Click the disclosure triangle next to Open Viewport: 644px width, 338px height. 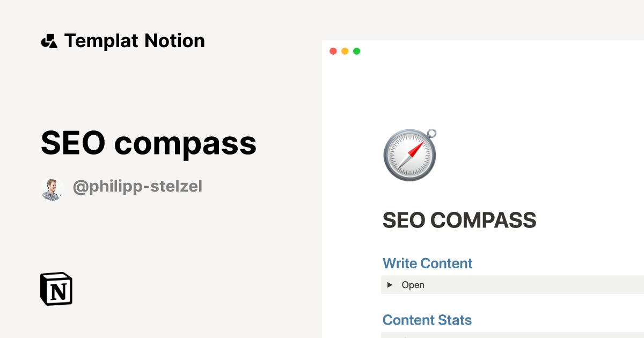[x=390, y=285]
